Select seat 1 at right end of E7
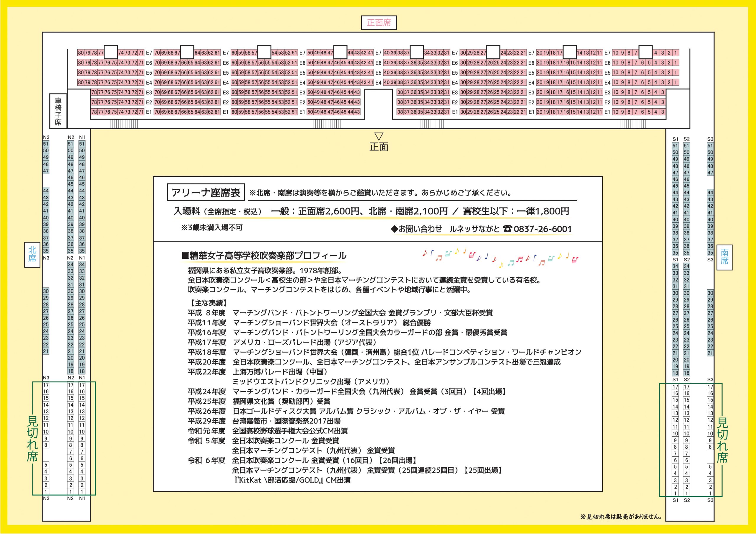This screenshot has height=534, width=756. point(676,53)
